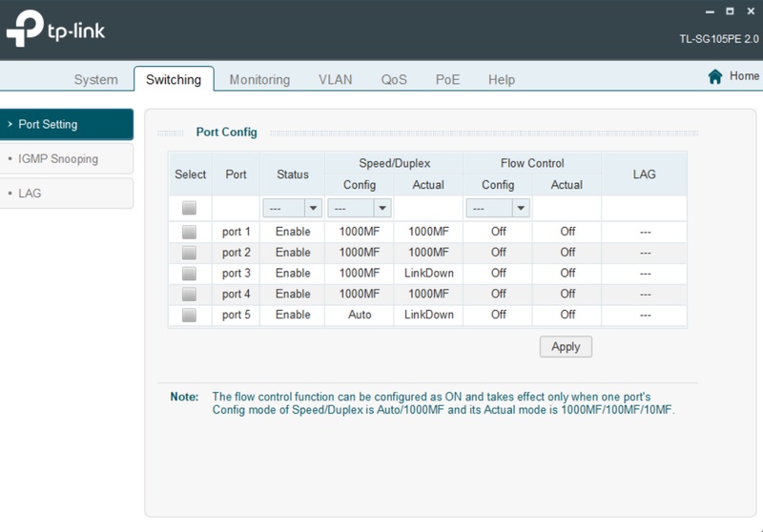Screen dimensions: 763x532
Task: Go to the Monitoring tab
Action: tap(259, 80)
